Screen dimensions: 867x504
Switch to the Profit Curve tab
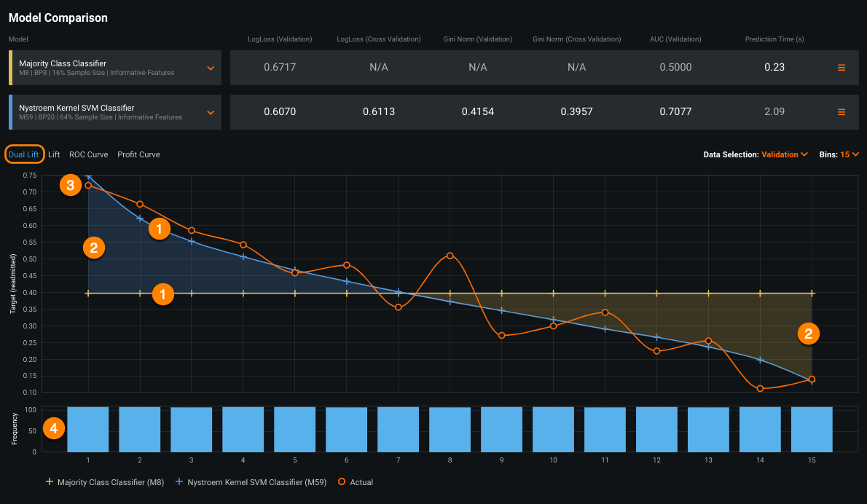click(138, 154)
